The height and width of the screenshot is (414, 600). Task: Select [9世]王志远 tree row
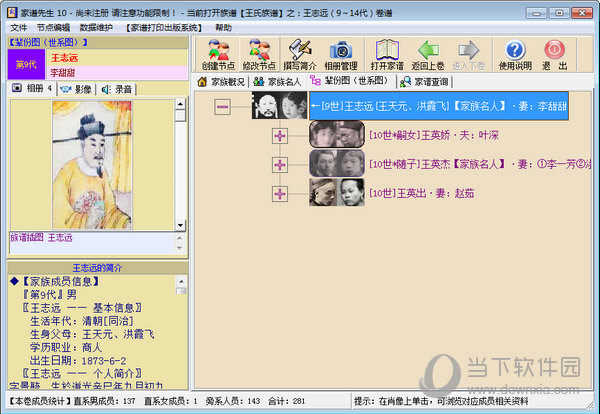pyautogui.click(x=439, y=106)
